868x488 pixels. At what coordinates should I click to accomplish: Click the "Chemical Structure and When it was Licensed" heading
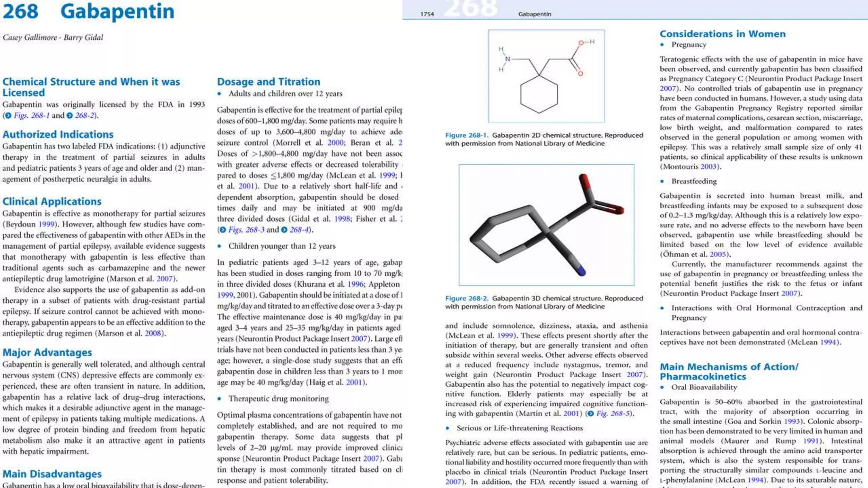click(91, 87)
